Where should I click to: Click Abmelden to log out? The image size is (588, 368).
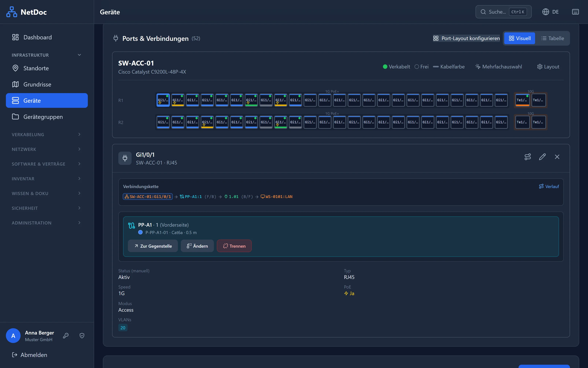coord(30,355)
